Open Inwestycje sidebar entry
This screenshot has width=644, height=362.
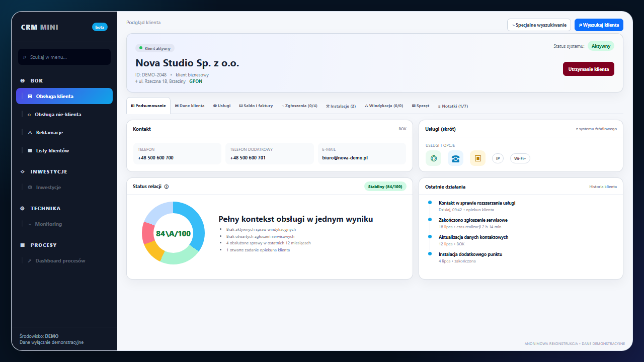coord(64,188)
